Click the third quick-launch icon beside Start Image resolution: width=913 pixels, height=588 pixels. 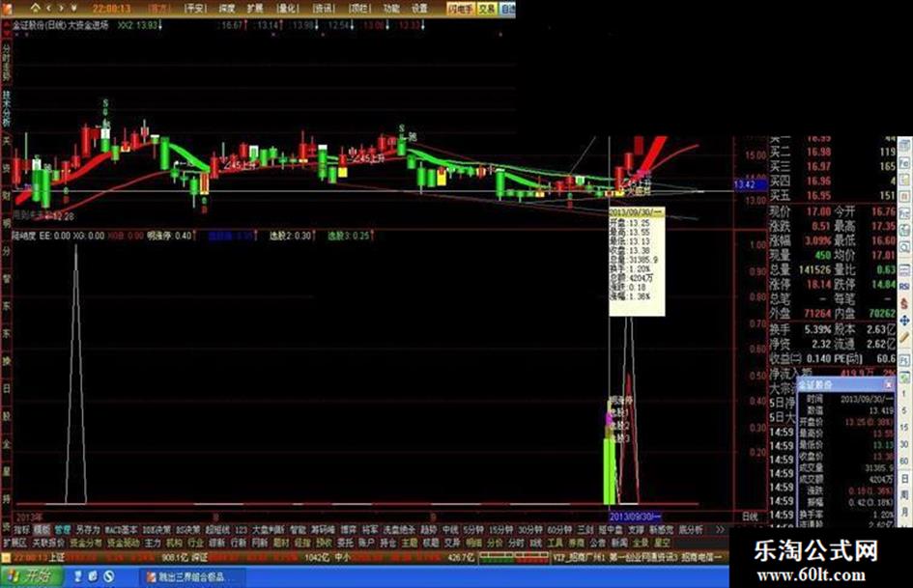(x=108, y=577)
